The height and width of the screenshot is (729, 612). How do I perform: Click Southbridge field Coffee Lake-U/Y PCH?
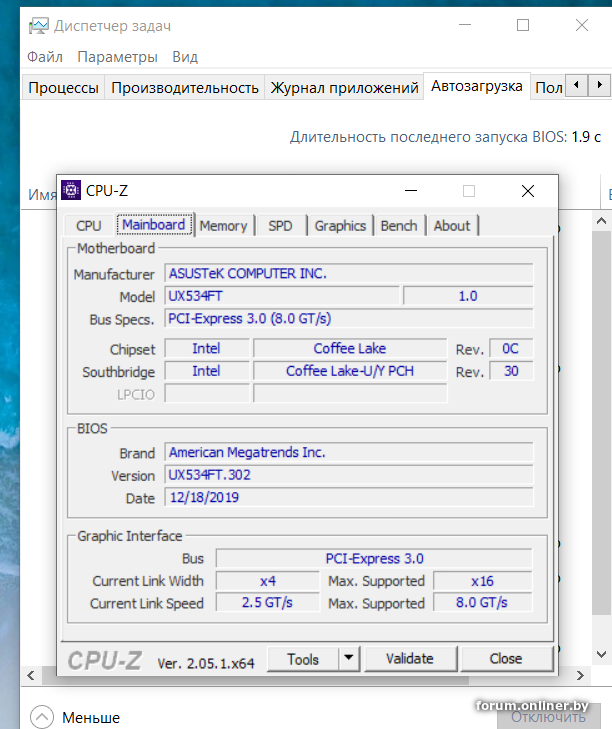coord(350,371)
